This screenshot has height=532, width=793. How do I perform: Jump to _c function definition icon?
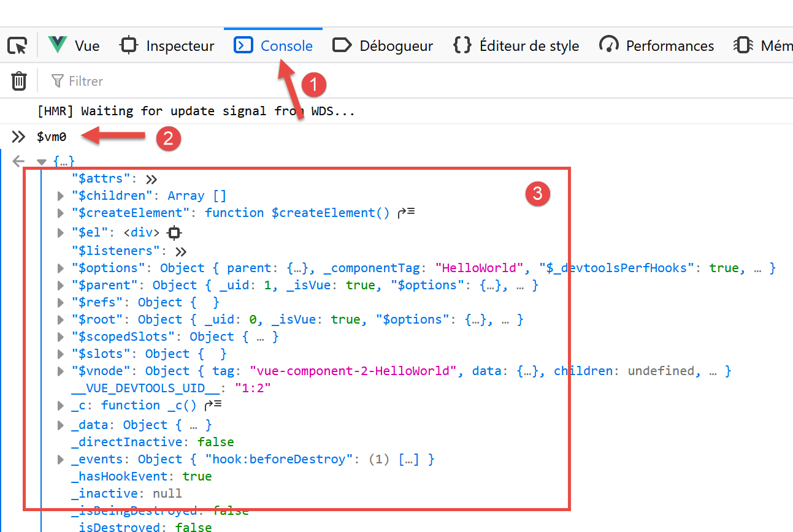(212, 405)
